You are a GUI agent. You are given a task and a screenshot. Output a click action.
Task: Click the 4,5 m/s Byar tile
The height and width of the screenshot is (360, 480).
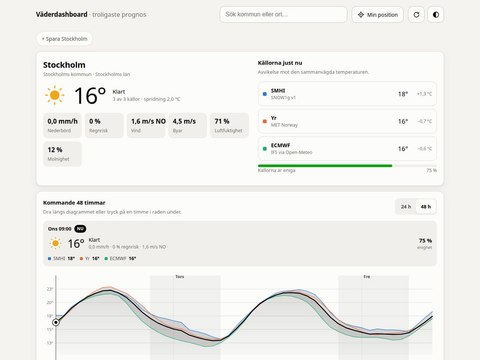pyautogui.click(x=188, y=125)
